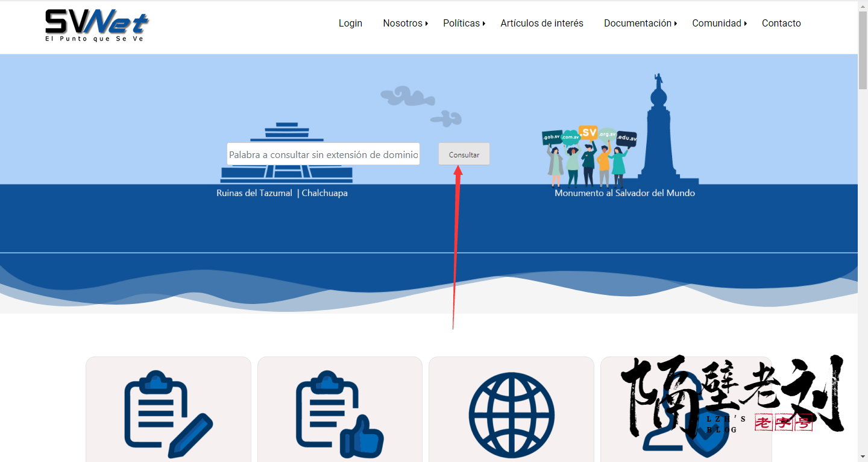Screen dimensions: 868x462
Task: Open the Login page
Action: pyautogui.click(x=350, y=23)
